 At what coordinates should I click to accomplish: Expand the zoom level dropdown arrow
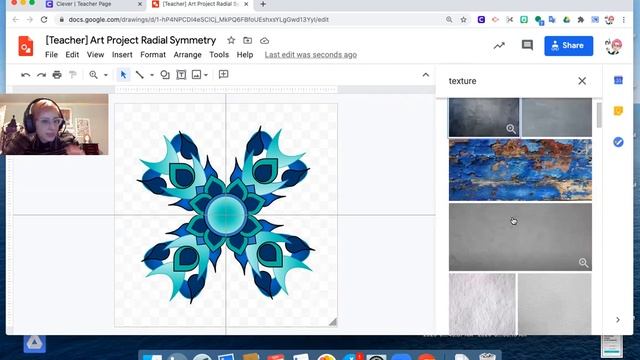click(x=106, y=75)
